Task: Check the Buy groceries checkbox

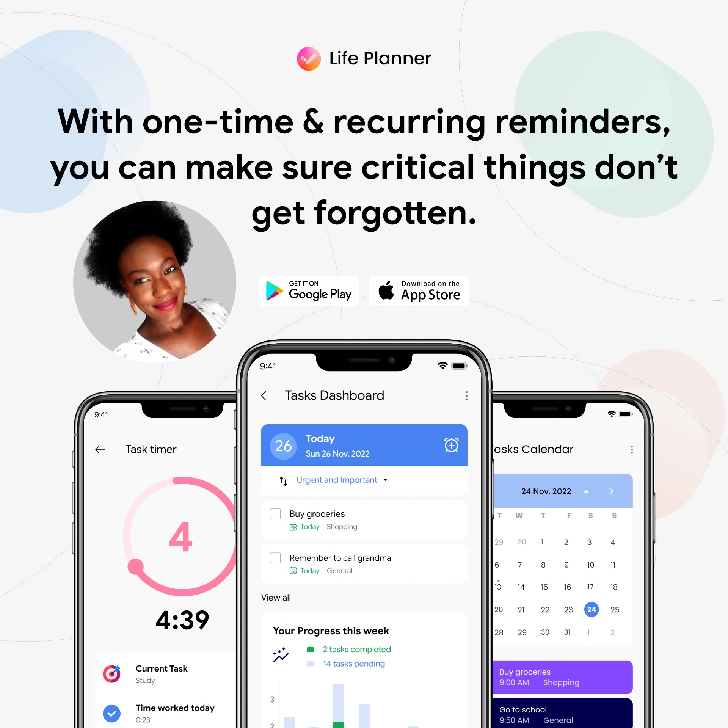Action: pos(276,513)
